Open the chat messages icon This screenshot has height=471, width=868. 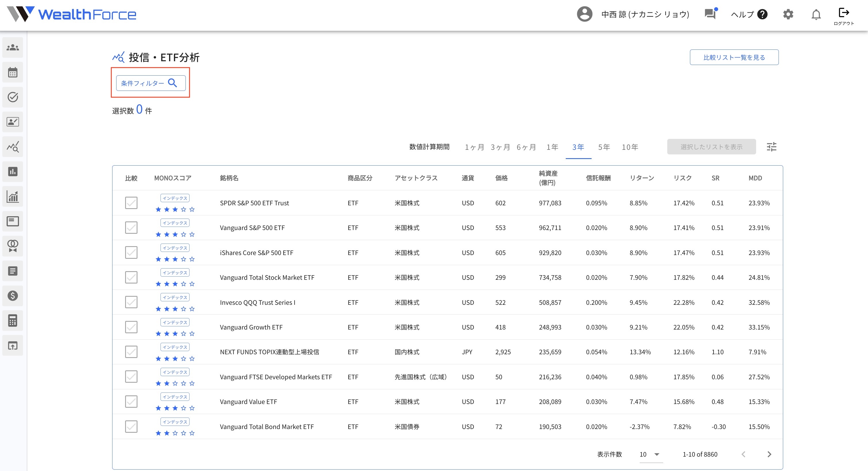[x=710, y=14]
